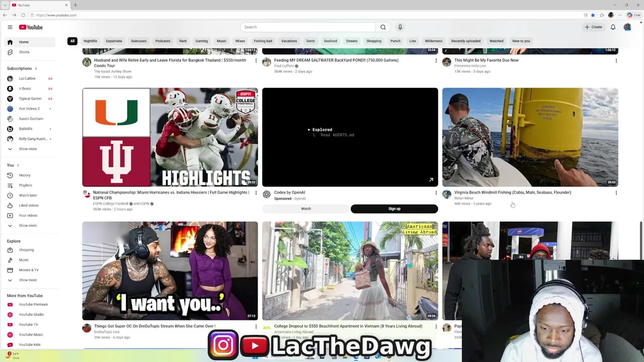Select the Nightlife filter chip
Viewport: 644px width, 362px height.
pos(91,41)
